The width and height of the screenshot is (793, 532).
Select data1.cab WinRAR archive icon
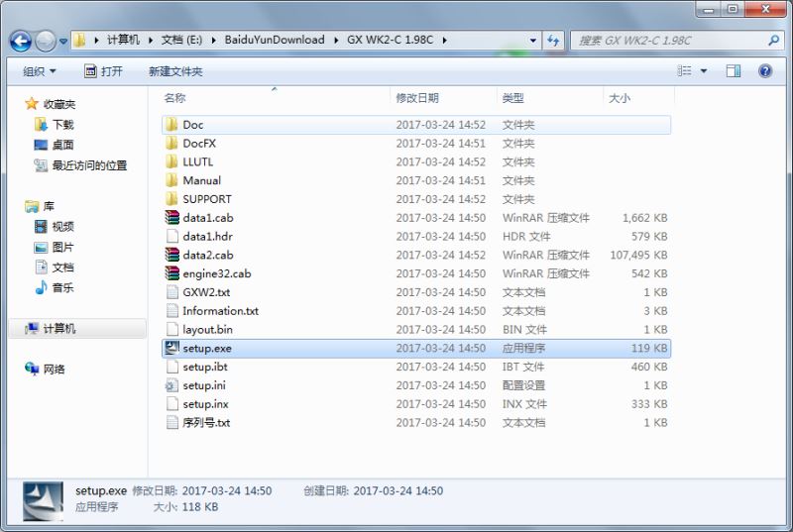pyautogui.click(x=171, y=218)
